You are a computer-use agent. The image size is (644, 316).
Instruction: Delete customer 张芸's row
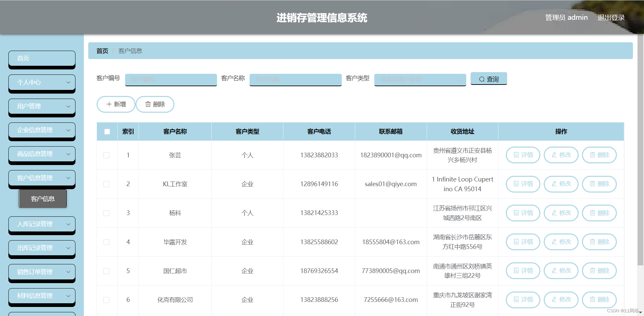coord(599,155)
